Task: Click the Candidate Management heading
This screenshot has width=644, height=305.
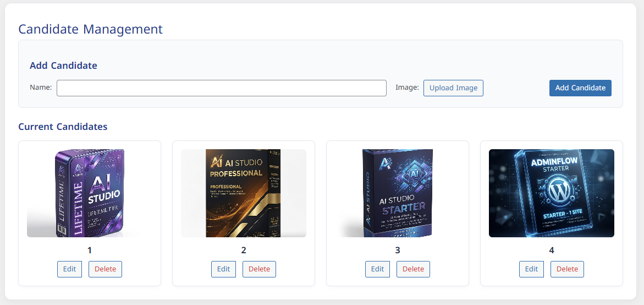Action: coord(91,29)
